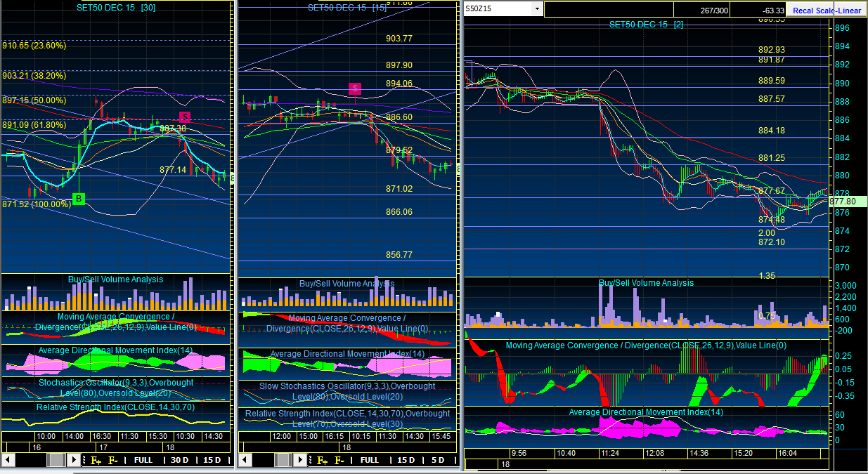The width and height of the screenshot is (868, 474).
Task: Click the 877.67 price level label
Action: point(772,191)
